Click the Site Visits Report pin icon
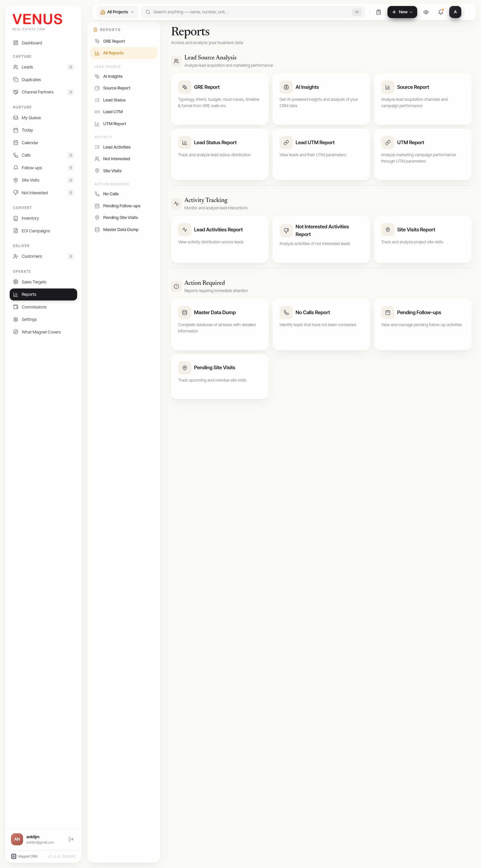Image resolution: width=481 pixels, height=868 pixels. coord(387,229)
